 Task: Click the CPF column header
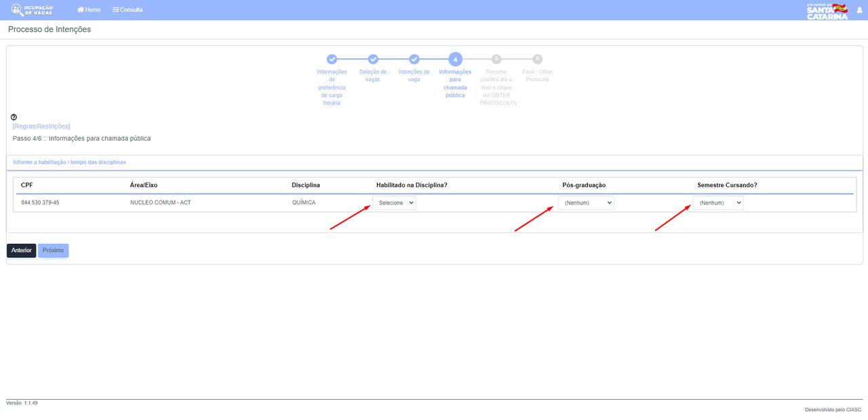pyautogui.click(x=27, y=185)
